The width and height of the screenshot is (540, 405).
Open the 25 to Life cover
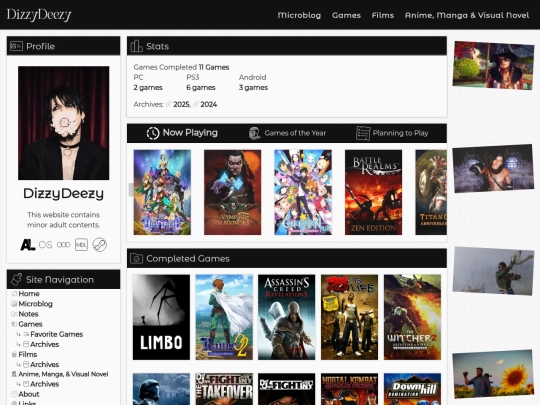coord(350,317)
